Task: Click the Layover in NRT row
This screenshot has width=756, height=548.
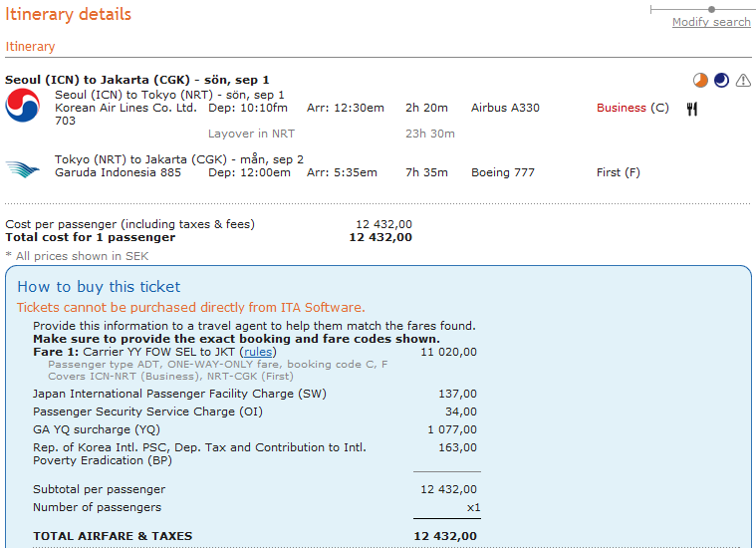Action: pyautogui.click(x=251, y=134)
